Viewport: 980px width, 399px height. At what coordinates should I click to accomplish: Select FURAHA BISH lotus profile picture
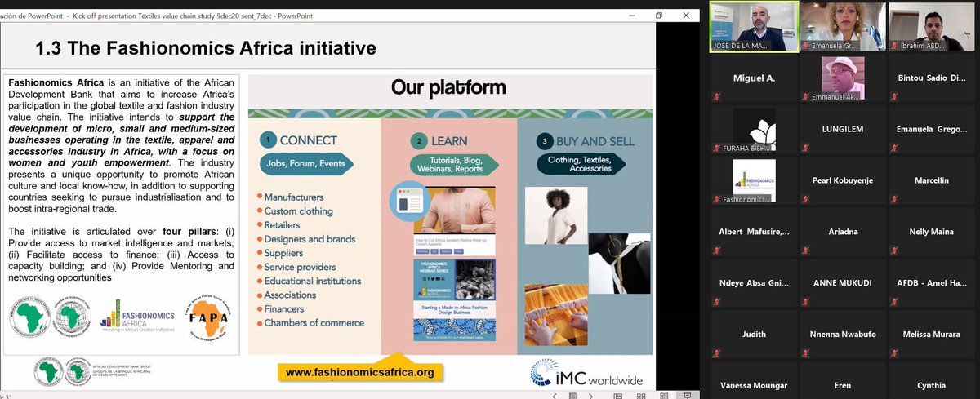754,130
